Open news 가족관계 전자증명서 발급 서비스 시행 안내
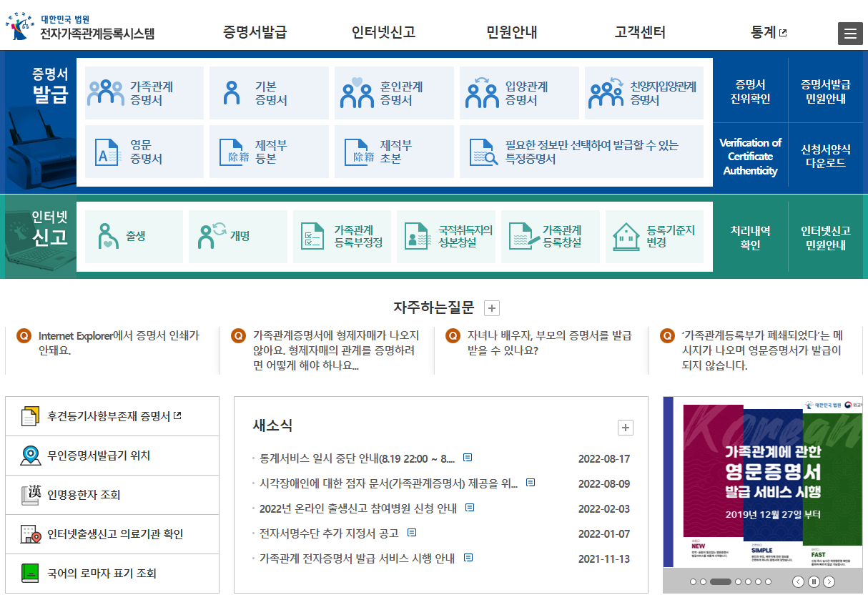868x615 pixels. tap(357, 559)
